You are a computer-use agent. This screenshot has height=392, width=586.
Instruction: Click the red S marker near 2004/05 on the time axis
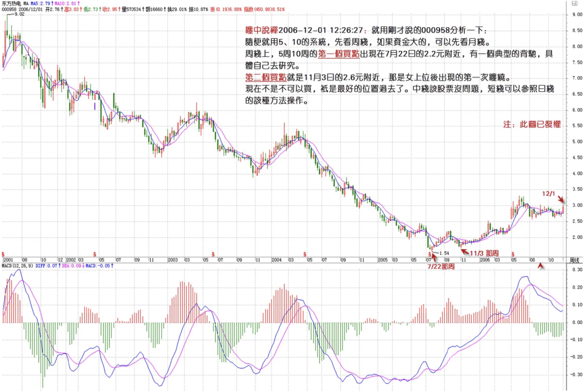(305, 254)
